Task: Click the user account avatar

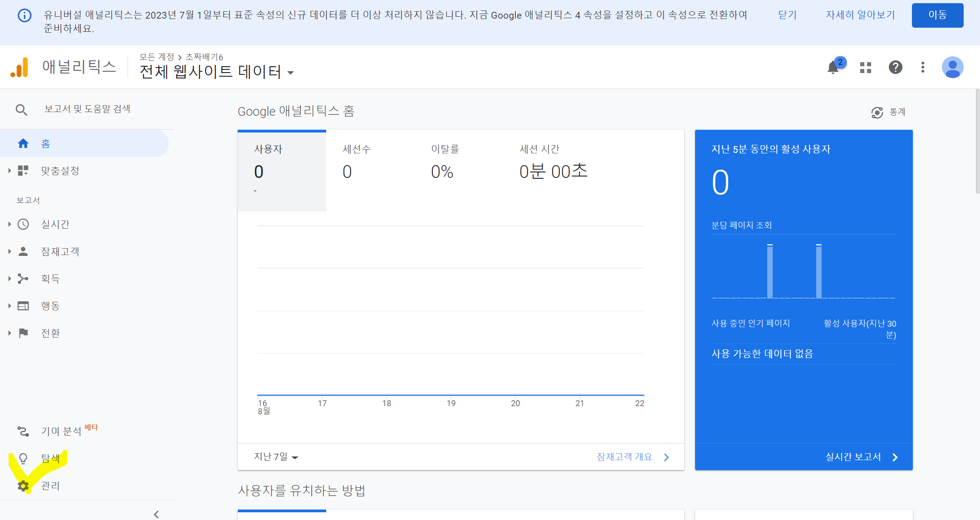Action: pyautogui.click(x=952, y=68)
